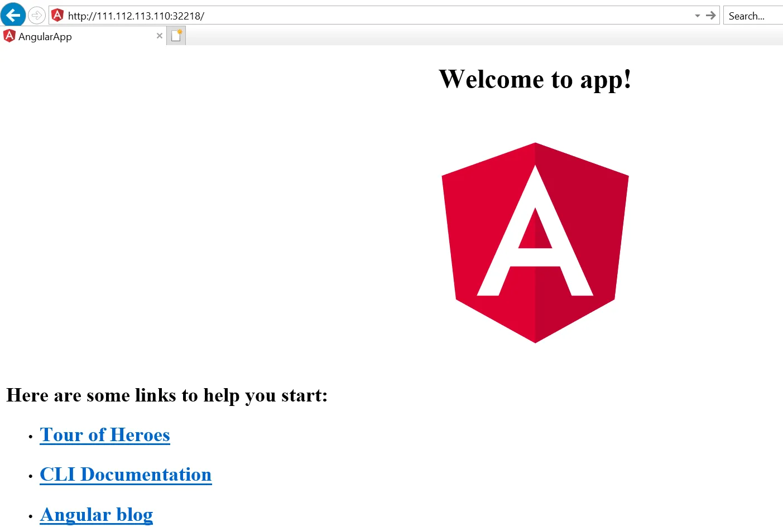Click the 'Welcome to app!' heading
783x532 pixels.
(535, 79)
